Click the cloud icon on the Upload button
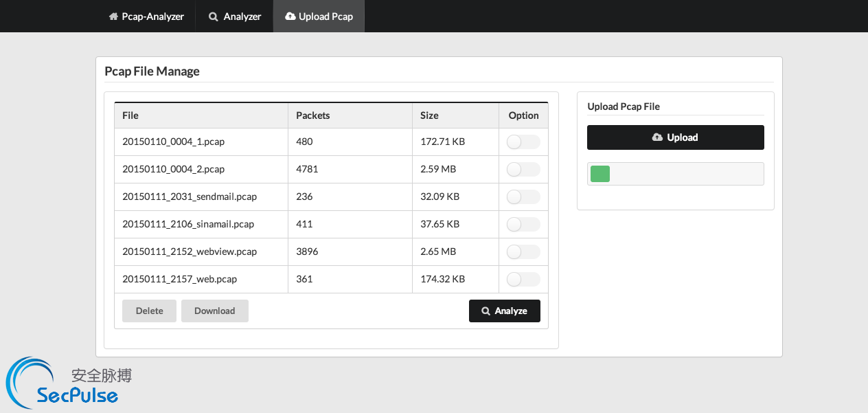The width and height of the screenshot is (868, 413). click(x=657, y=137)
